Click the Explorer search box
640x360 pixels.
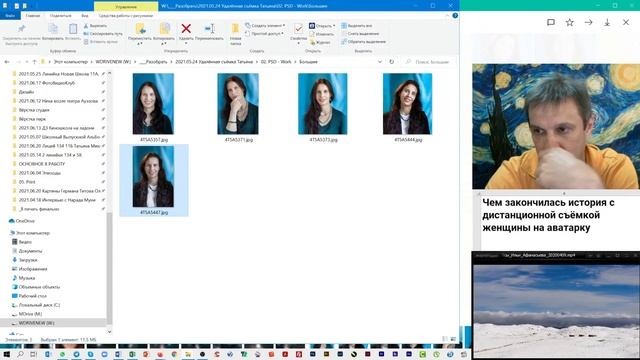tap(429, 62)
